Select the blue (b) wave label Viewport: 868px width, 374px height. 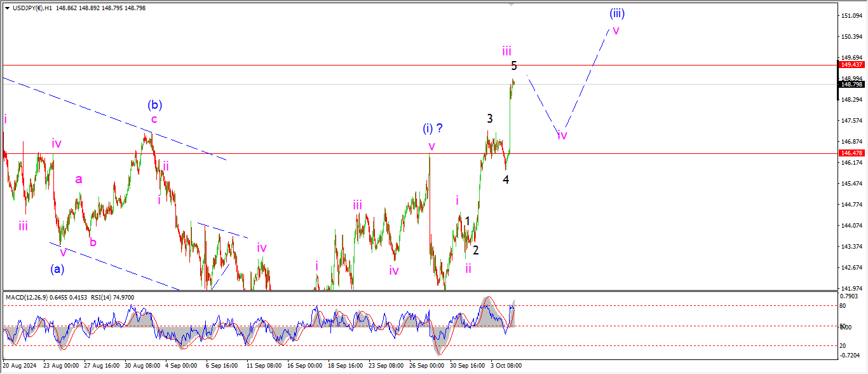pyautogui.click(x=154, y=104)
